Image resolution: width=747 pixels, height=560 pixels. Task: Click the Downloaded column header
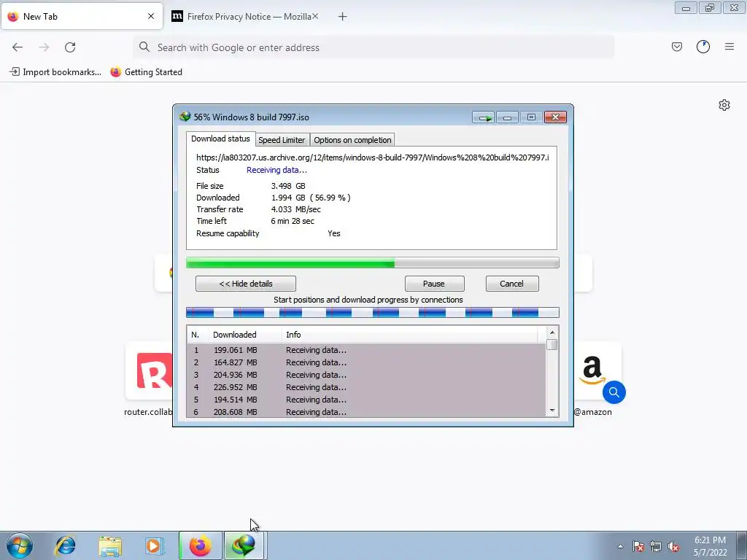tap(245, 335)
